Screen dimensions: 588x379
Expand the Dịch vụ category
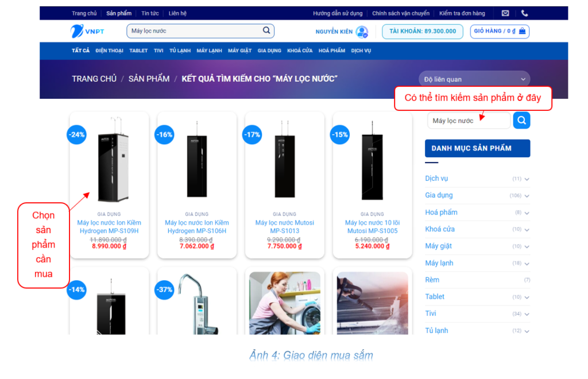click(527, 179)
